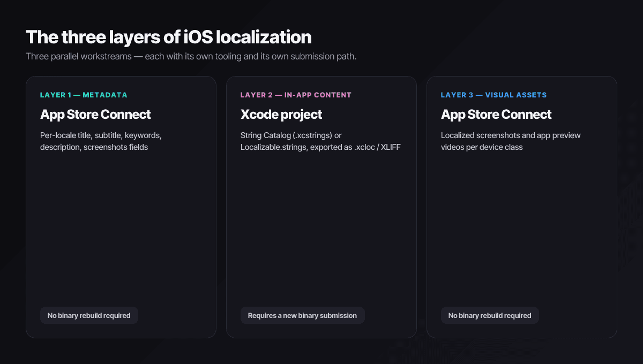Click "App Store Connect" title in Layer 3 card
The height and width of the screenshot is (364, 643).
(496, 114)
